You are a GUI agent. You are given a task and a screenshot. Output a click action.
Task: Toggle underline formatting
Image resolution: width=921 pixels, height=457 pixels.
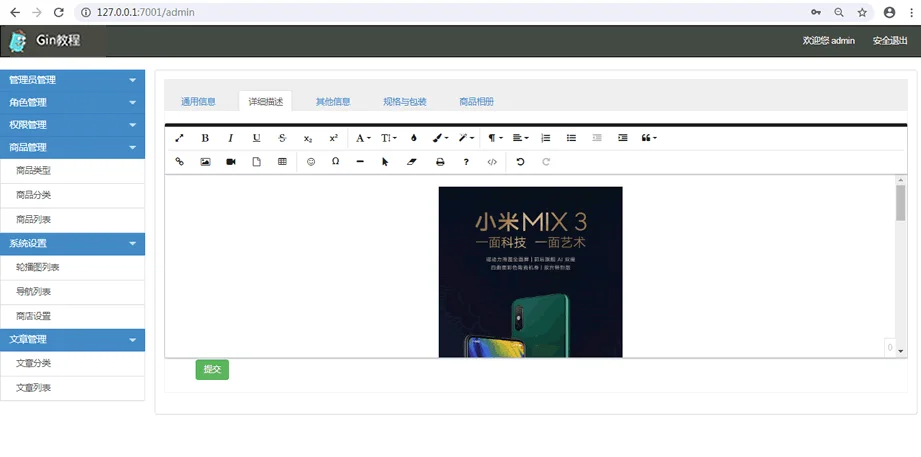click(x=257, y=138)
